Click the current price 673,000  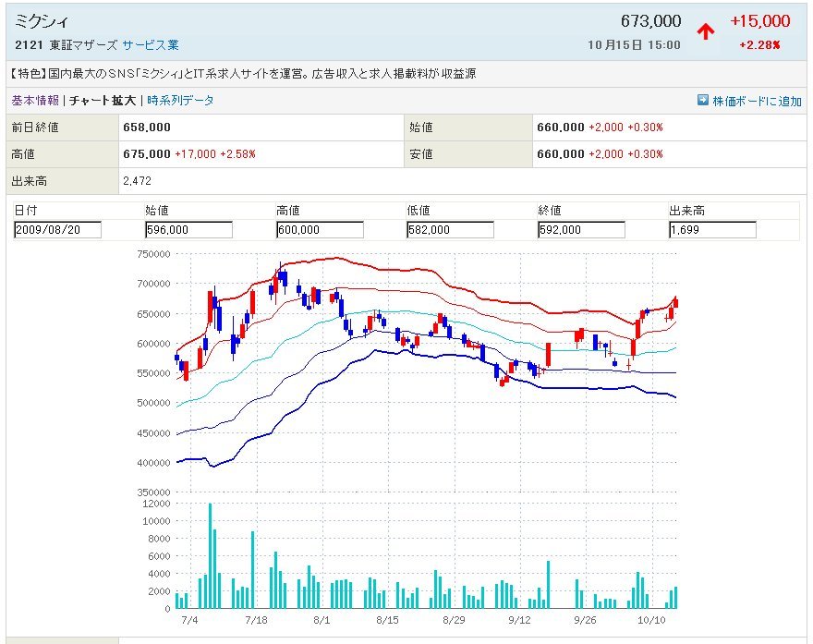tap(650, 21)
